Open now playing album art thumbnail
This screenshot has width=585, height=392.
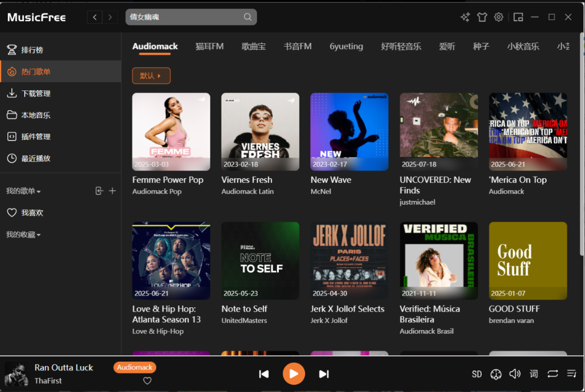(x=17, y=374)
